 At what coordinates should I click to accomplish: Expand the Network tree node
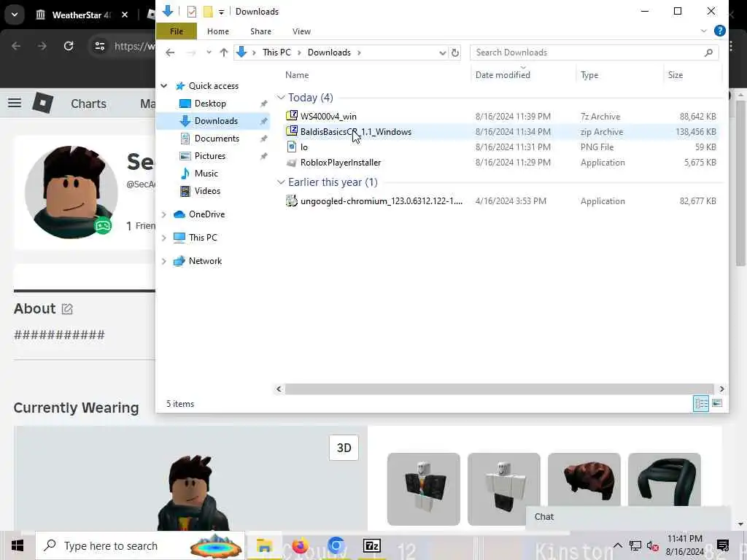(x=164, y=261)
